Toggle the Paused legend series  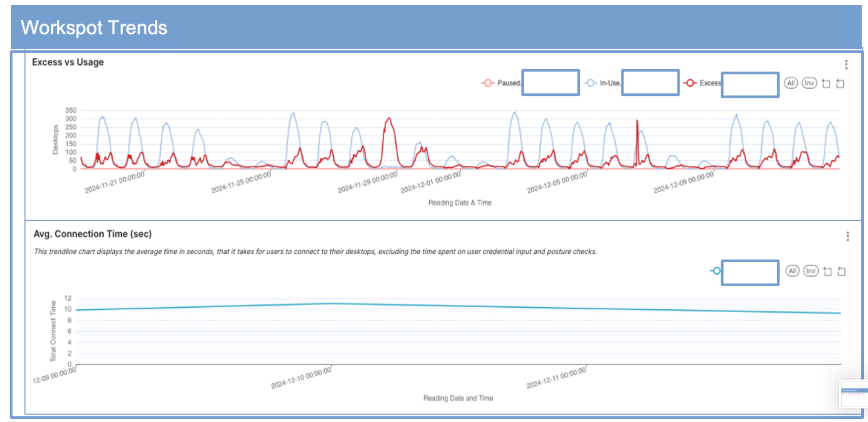pos(501,83)
